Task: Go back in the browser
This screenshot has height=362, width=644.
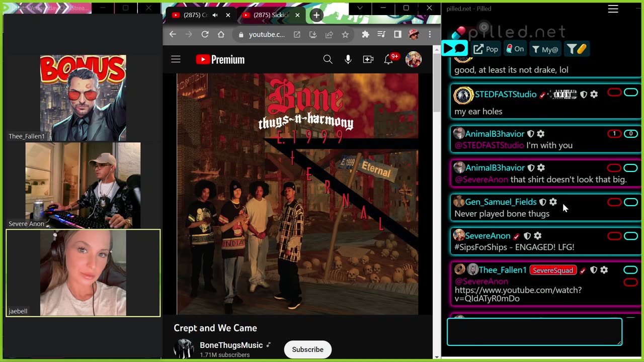Action: 173,34
